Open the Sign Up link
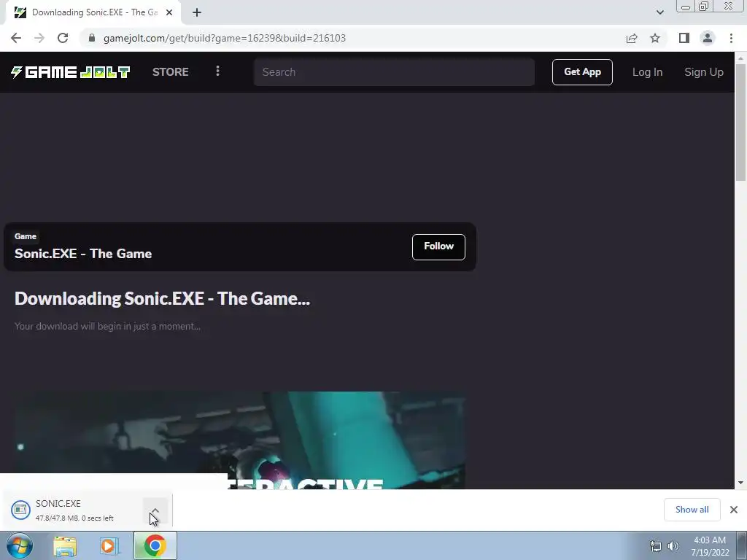747x560 pixels. [x=704, y=72]
